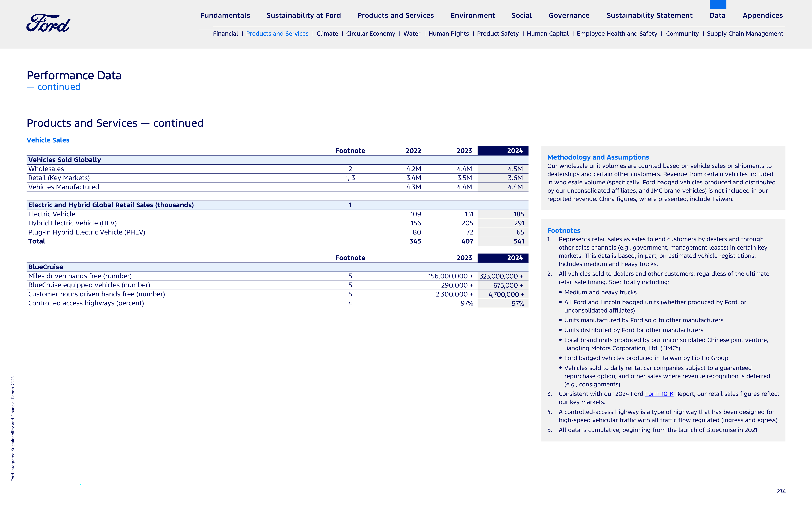
Task: Open the Governance tab
Action: pyautogui.click(x=569, y=15)
